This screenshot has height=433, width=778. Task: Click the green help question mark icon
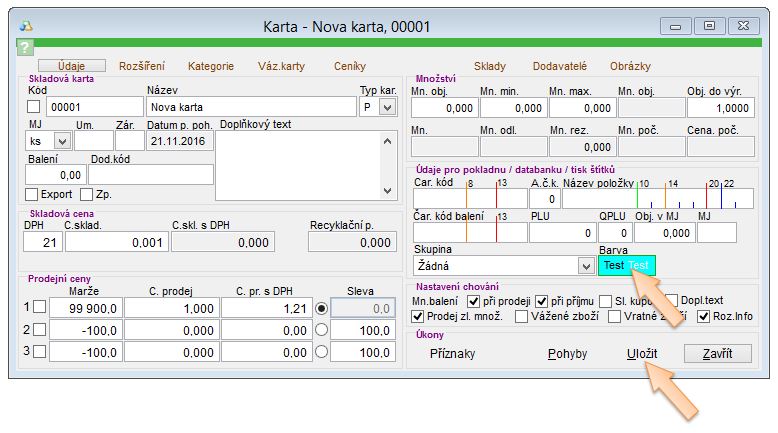click(25, 47)
